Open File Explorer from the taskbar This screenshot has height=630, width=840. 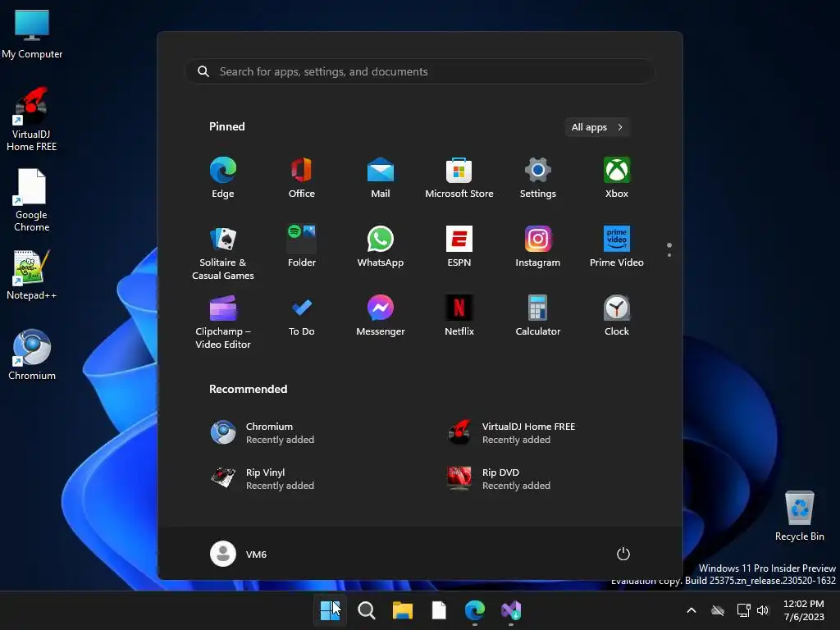[x=402, y=610]
